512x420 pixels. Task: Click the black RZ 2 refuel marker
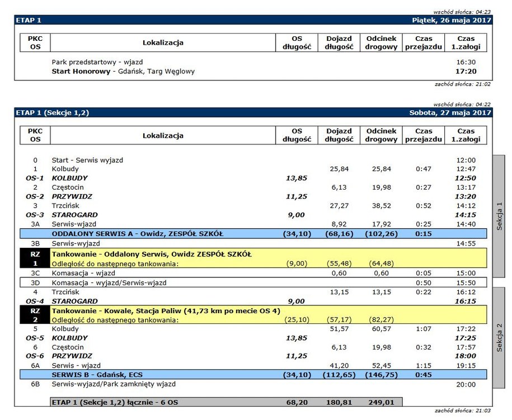point(35,315)
